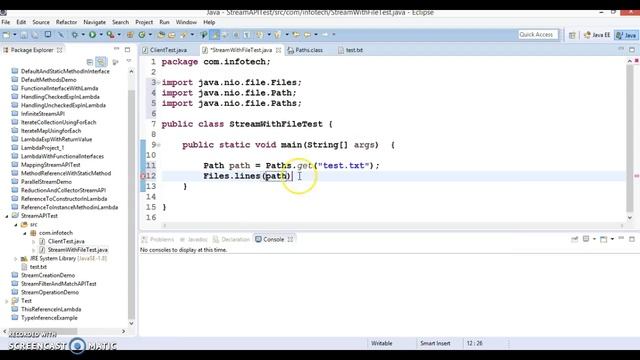Open the Refactor menu

pyautogui.click(x=66, y=22)
